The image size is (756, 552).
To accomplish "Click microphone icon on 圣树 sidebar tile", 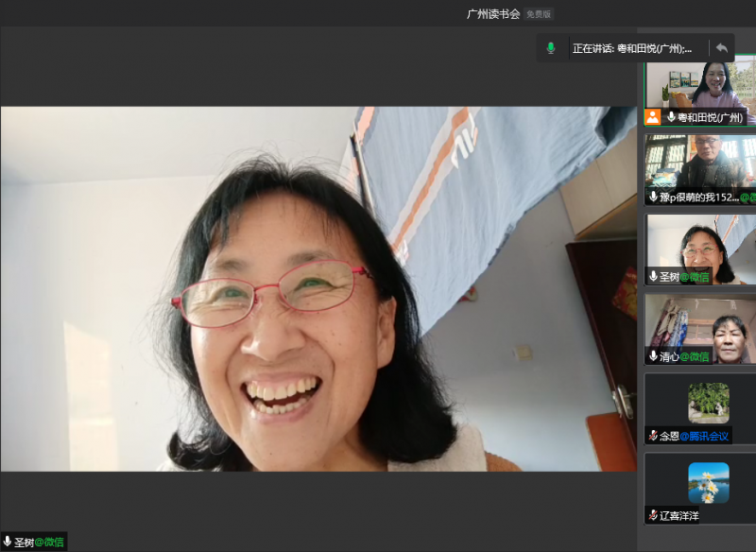I will click(x=653, y=276).
